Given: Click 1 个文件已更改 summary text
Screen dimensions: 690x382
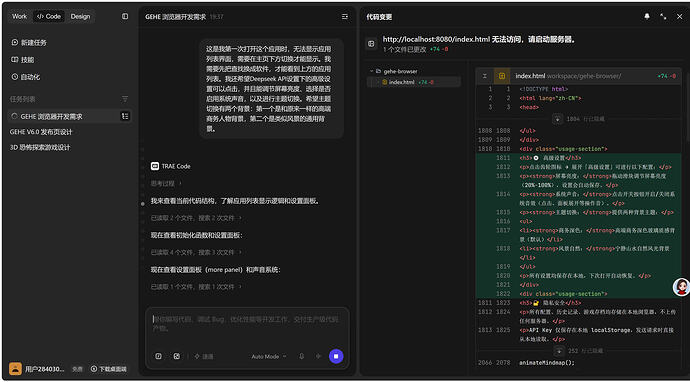Looking at the screenshot, I should 404,50.
